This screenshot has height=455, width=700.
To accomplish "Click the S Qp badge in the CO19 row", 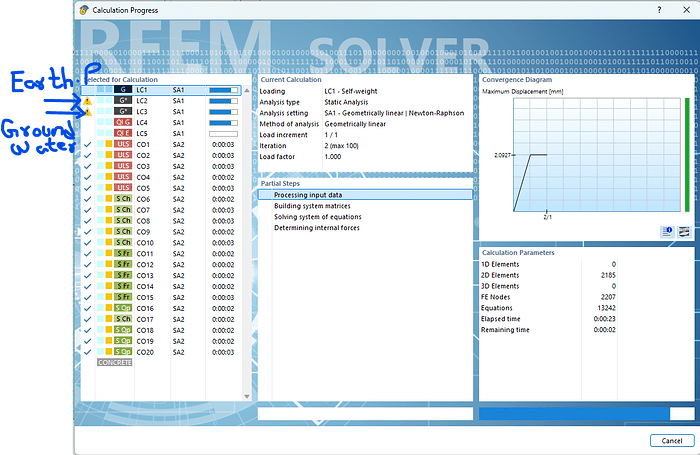I will [x=123, y=341].
